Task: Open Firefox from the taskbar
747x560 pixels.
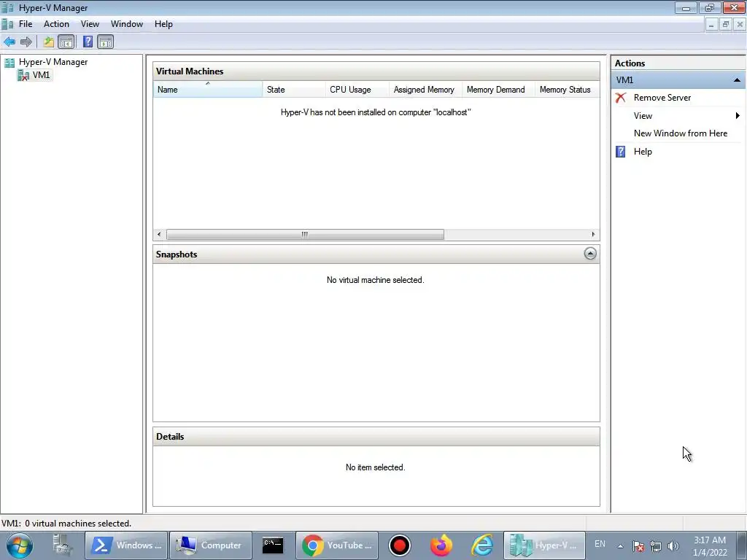Action: (x=441, y=545)
